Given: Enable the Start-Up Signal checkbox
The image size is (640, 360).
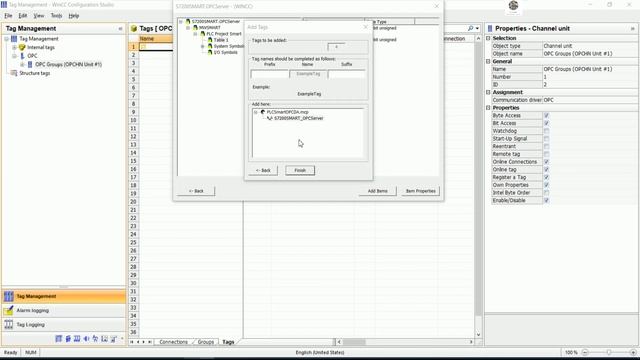Looking at the screenshot, I should click(x=546, y=139).
